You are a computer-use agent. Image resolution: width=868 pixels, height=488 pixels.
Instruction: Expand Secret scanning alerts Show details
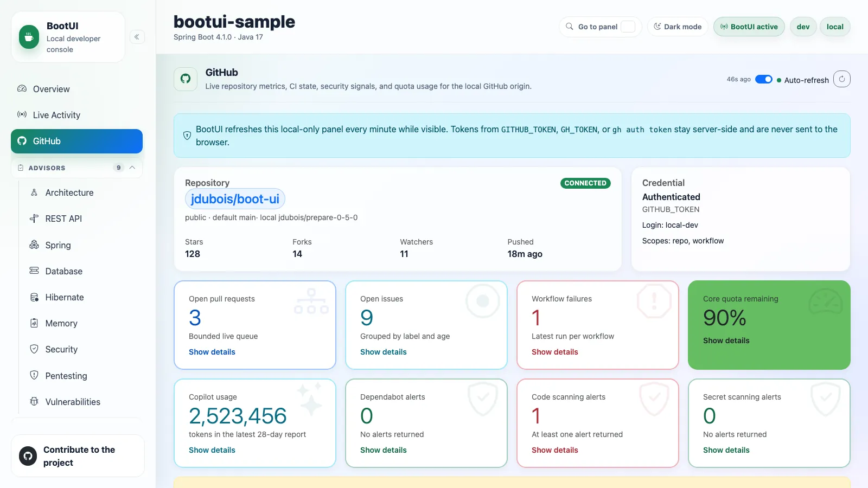click(x=726, y=450)
